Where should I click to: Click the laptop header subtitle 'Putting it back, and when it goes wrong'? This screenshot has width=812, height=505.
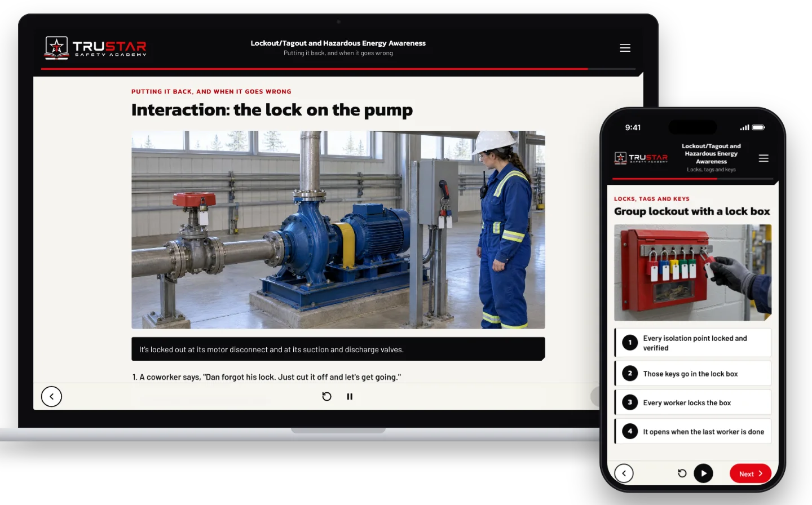pyautogui.click(x=338, y=53)
